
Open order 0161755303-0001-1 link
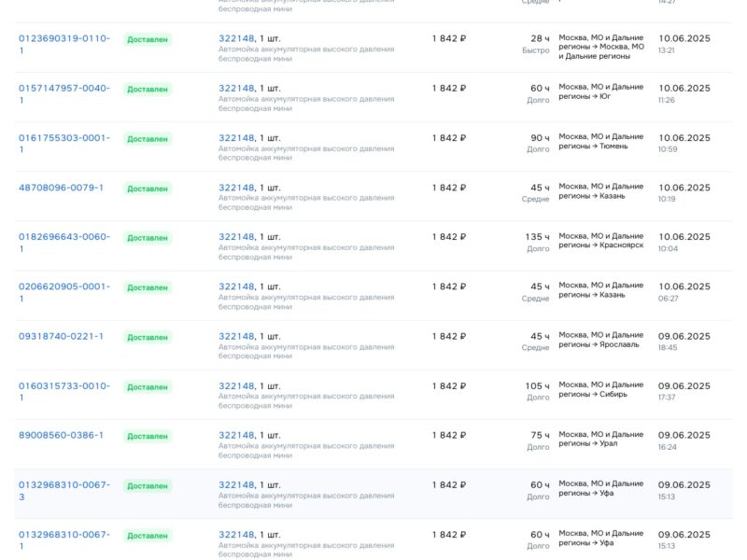[x=63, y=138]
